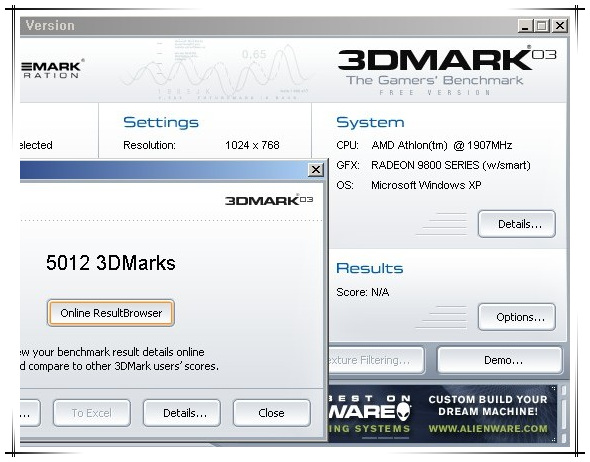Launch the Demo button
This screenshot has height=462, width=590.
(500, 360)
